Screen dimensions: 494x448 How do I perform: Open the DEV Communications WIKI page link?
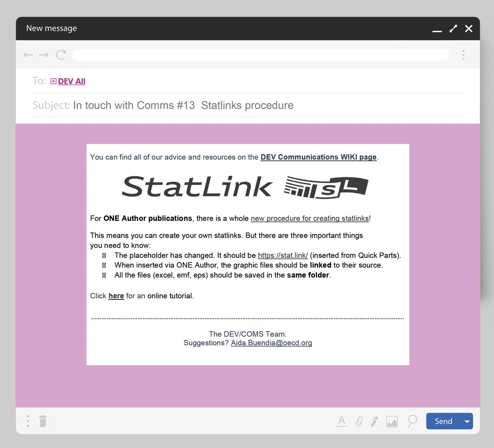pos(318,157)
